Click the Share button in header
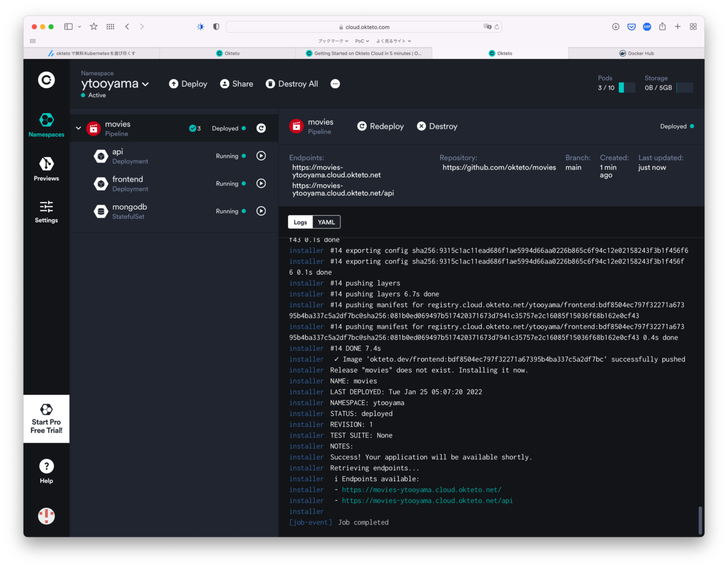 coord(237,84)
